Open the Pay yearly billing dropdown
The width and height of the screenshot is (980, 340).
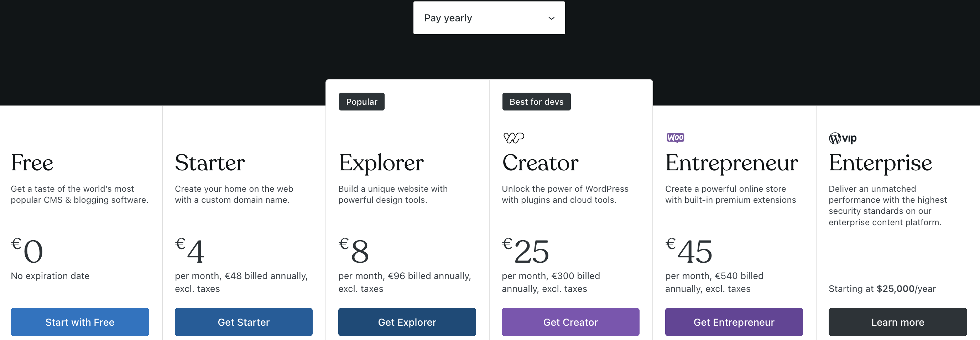click(x=489, y=18)
